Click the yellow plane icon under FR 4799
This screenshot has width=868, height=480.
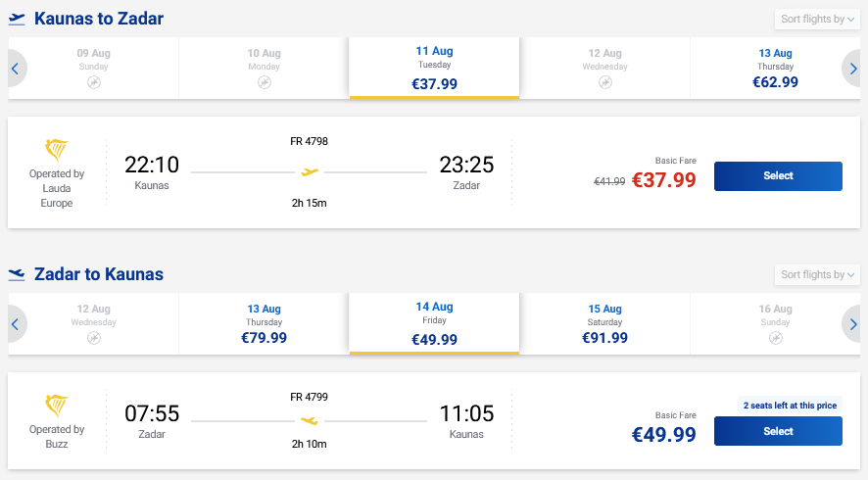click(310, 421)
